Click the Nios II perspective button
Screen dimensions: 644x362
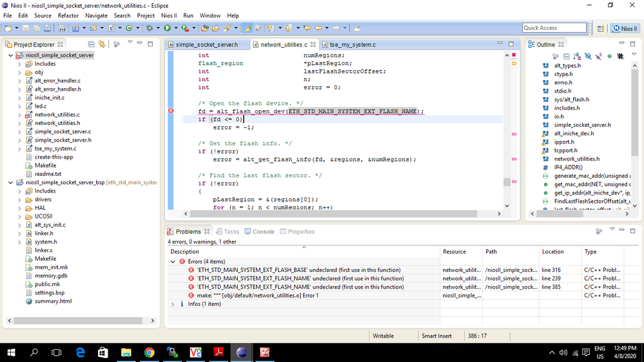point(625,28)
